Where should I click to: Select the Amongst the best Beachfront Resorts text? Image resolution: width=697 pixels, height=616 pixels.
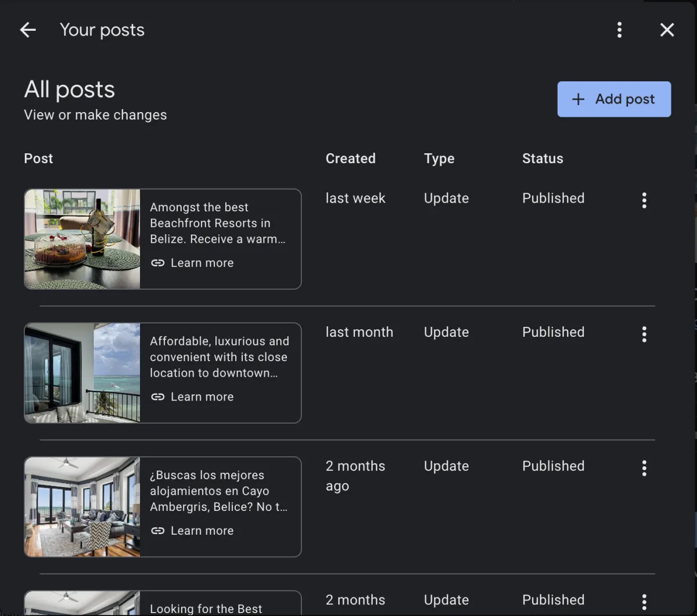coord(217,223)
